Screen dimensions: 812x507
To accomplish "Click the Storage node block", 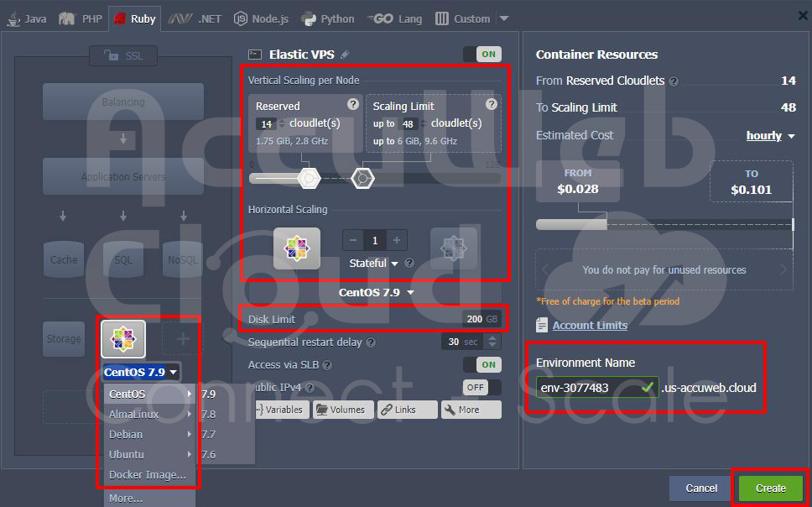I will [x=64, y=339].
